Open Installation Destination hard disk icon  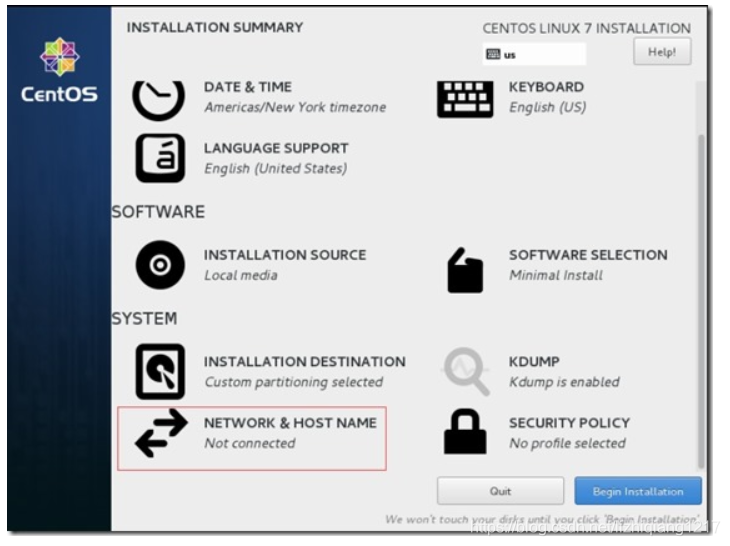160,371
